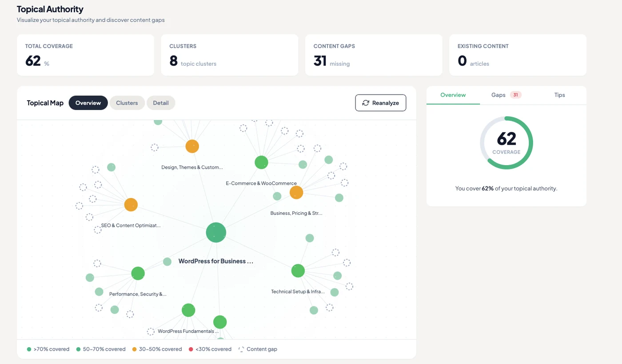622x364 pixels.
Task: Click the Existing Content stat card
Action: [518, 55]
